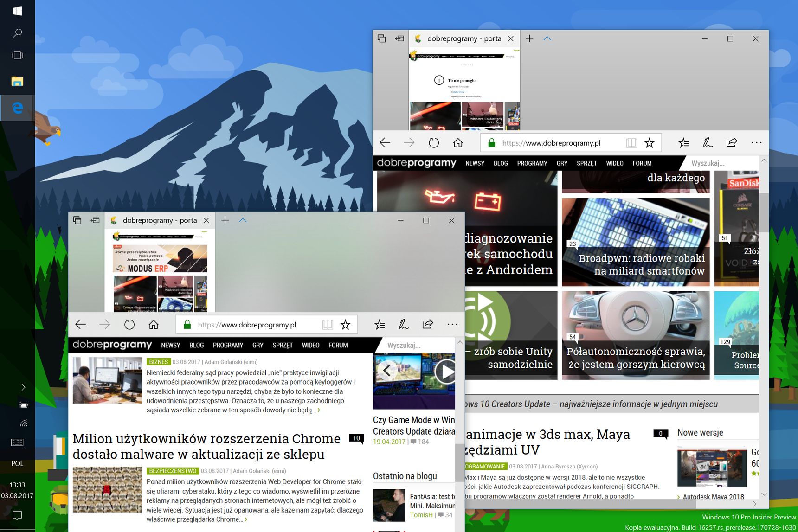
Task: Open Milion użytkowników rozszerzenia Chrome headline
Action: [x=207, y=446]
